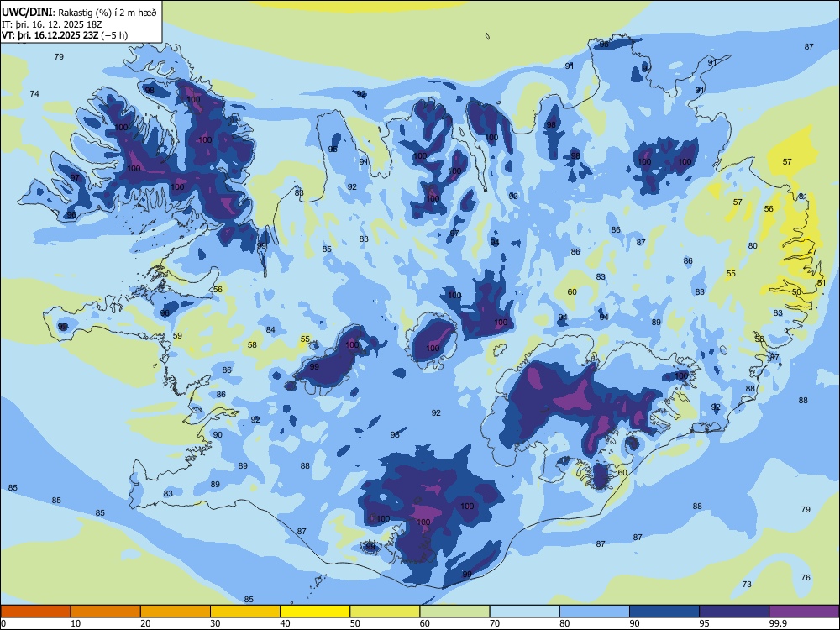Click the '84' humidity value on the map
This screenshot has height=630, width=840.
point(270,330)
